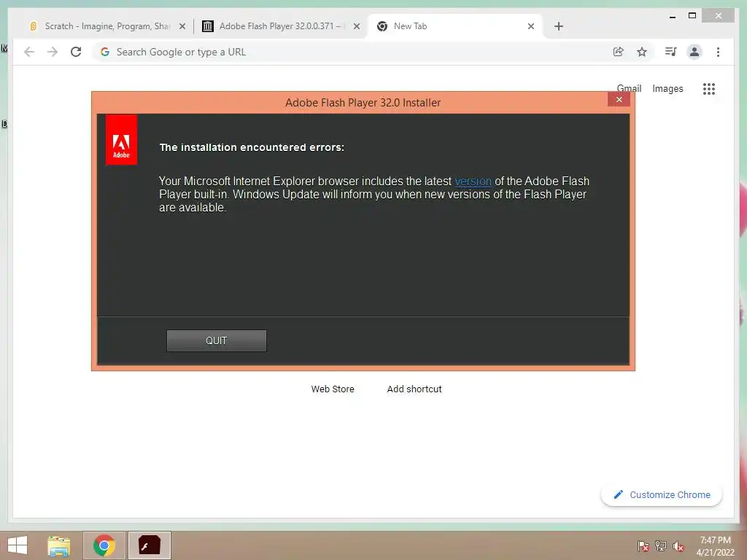747x560 pixels.
Task: Open the Gmail link
Action: coord(630,88)
